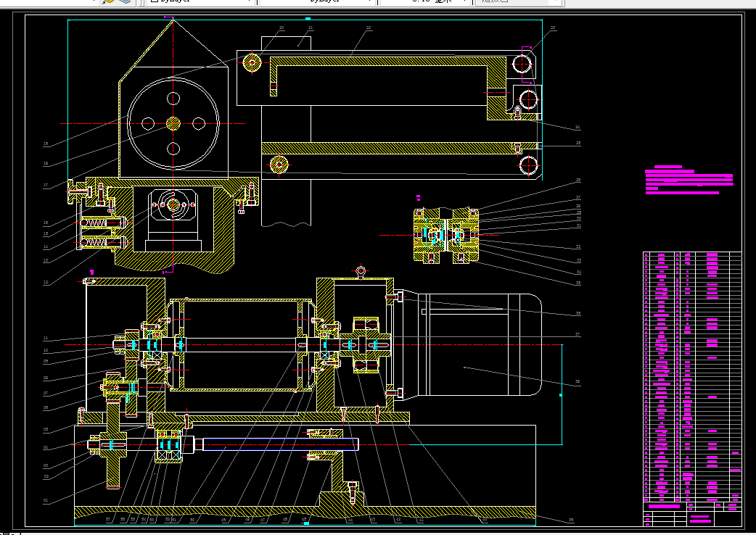Click part balloon number 21

pos(311,28)
